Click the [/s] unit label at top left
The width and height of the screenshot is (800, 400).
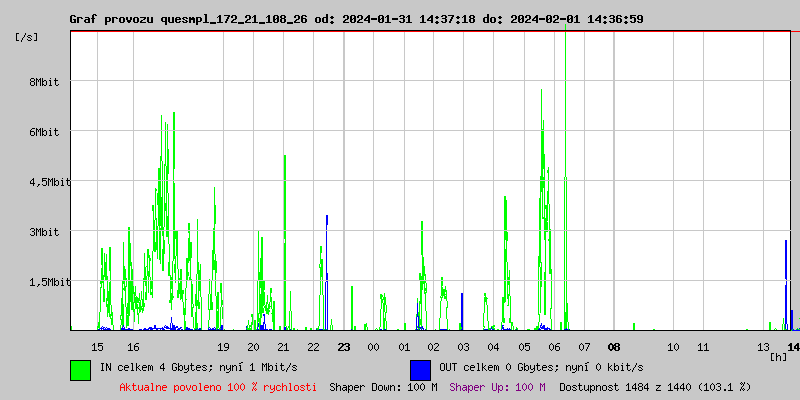pyautogui.click(x=27, y=37)
